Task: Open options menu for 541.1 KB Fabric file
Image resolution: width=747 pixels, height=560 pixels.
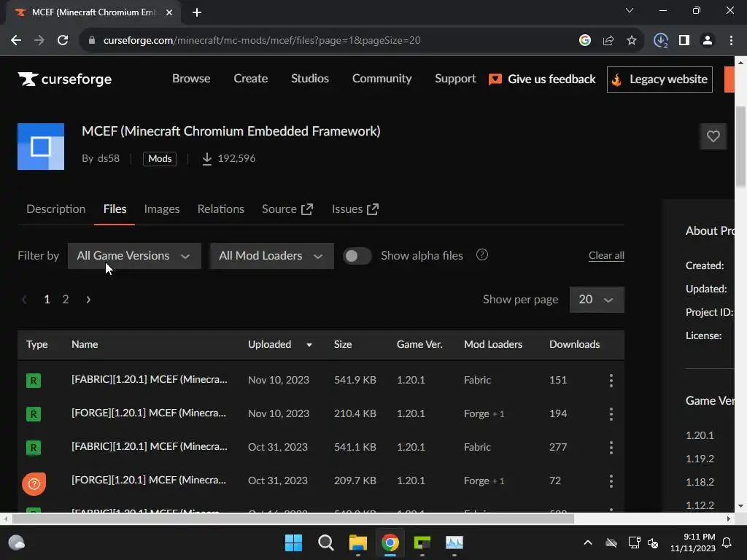Action: (x=611, y=447)
